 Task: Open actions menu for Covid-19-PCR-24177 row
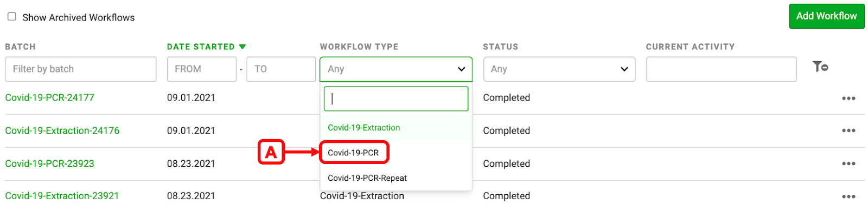click(x=848, y=99)
